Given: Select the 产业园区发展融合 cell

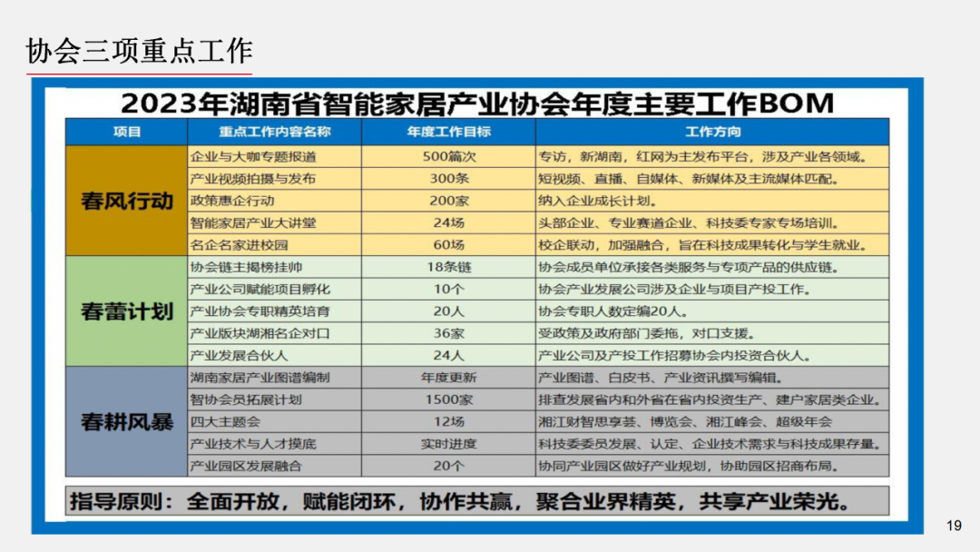Looking at the screenshot, I should [274, 466].
